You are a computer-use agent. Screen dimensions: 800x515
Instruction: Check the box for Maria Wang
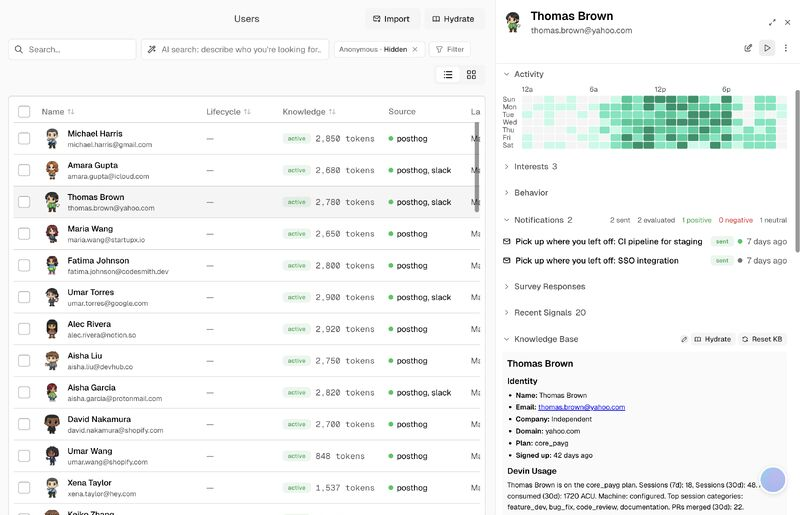[x=24, y=234]
